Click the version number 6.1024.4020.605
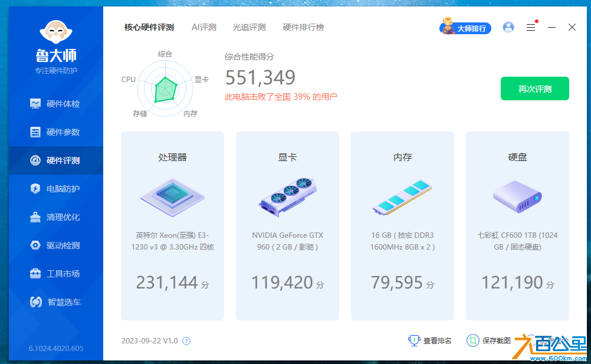The height and width of the screenshot is (364, 591). 56,348
